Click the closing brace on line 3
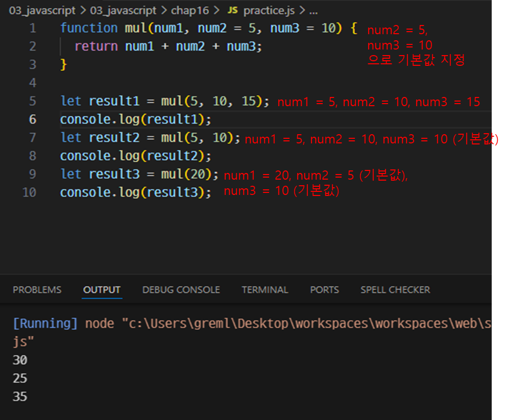 click(x=64, y=64)
